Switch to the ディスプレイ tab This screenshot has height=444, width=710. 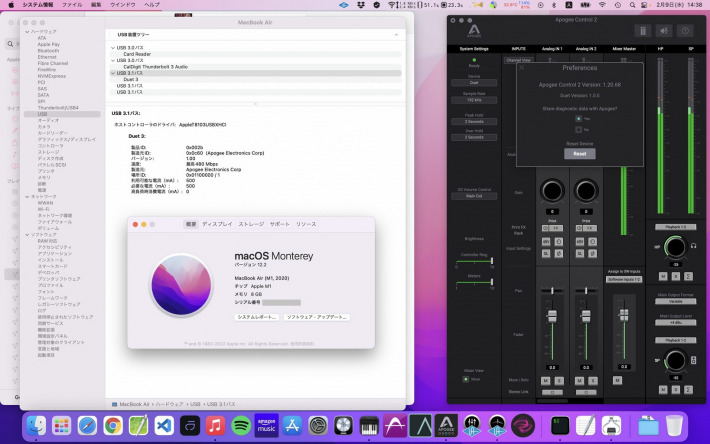[217, 225]
